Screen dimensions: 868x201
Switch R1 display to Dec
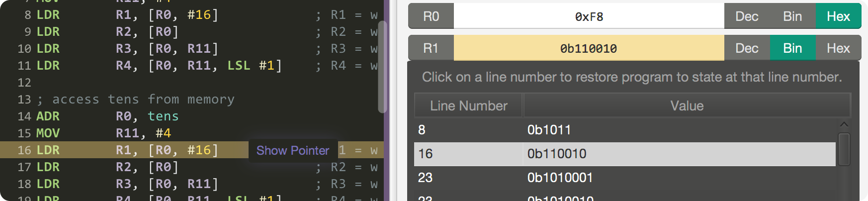(747, 48)
